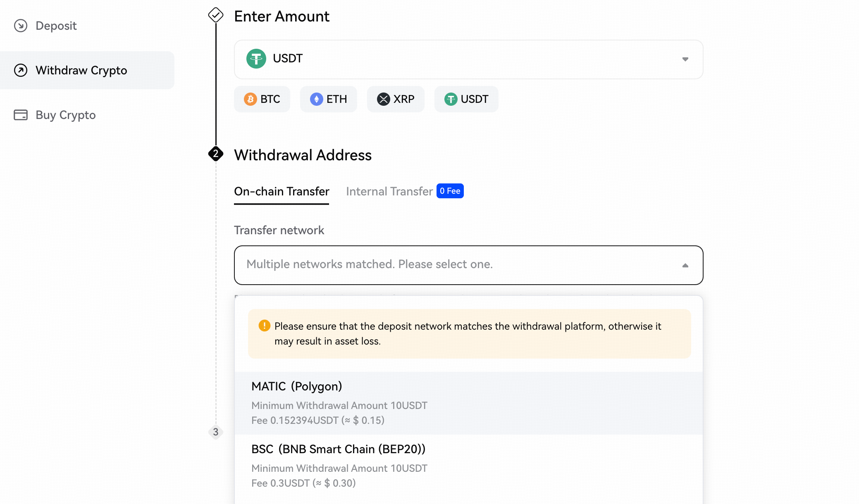Click the Withdraw Crypto arrow icon
The image size is (859, 504).
pos(21,70)
